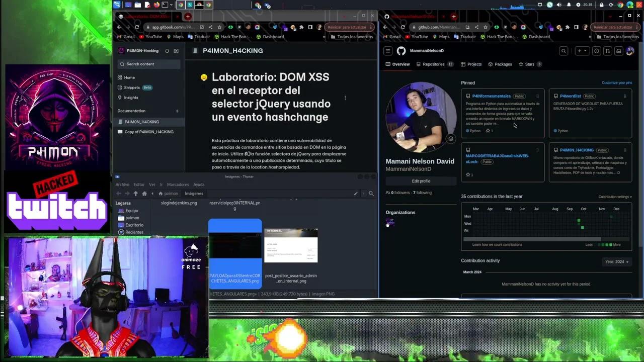Image resolution: width=644 pixels, height=362 pixels.
Task: Select post_posible_usuario_admin_en_internal.png thumbnail
Action: coord(291,245)
